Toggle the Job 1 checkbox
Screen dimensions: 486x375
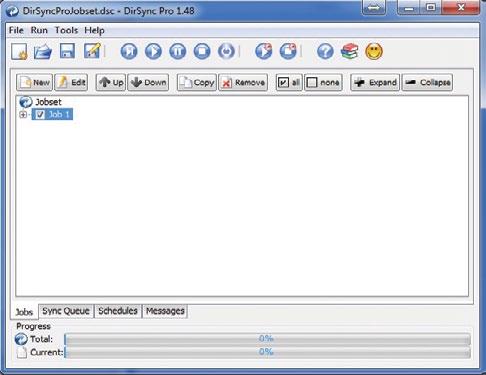click(x=40, y=114)
